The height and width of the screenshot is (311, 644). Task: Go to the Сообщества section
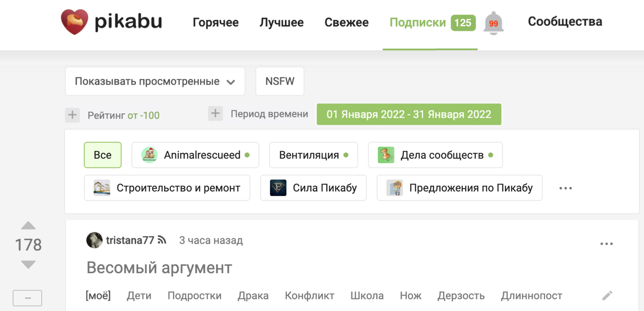tap(565, 22)
